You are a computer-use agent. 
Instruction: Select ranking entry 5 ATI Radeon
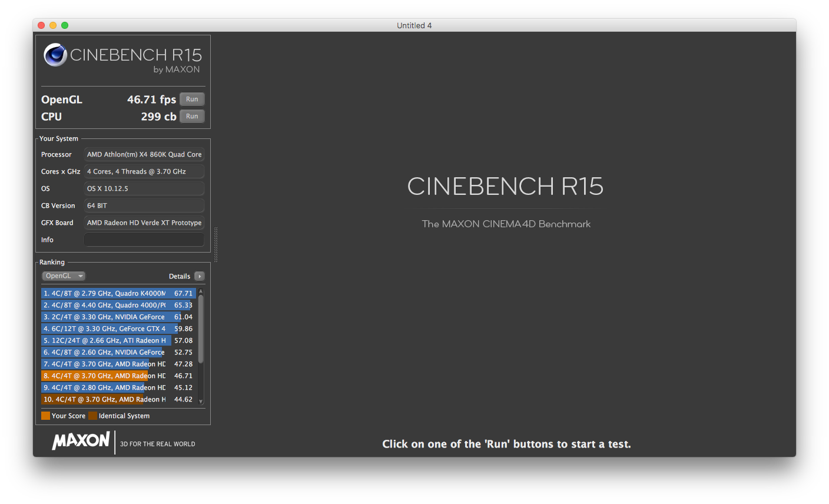tap(118, 340)
